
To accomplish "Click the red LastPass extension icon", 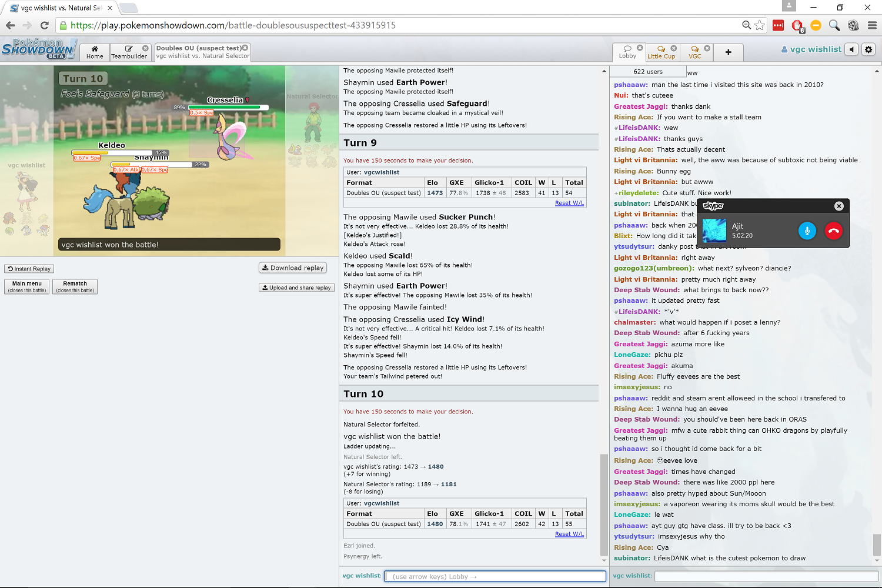I will pos(778,25).
